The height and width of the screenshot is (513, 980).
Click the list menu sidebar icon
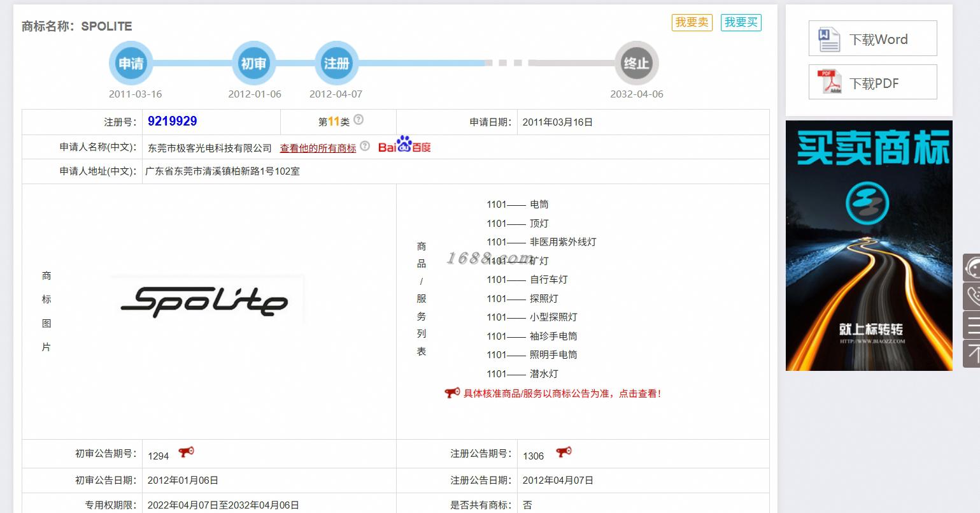coord(972,325)
